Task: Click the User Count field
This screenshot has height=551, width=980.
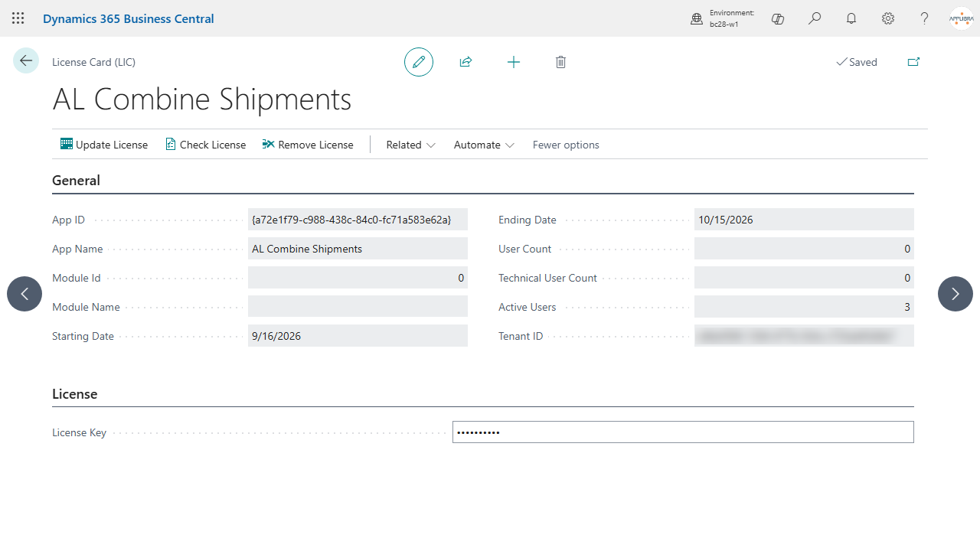Action: [804, 249]
